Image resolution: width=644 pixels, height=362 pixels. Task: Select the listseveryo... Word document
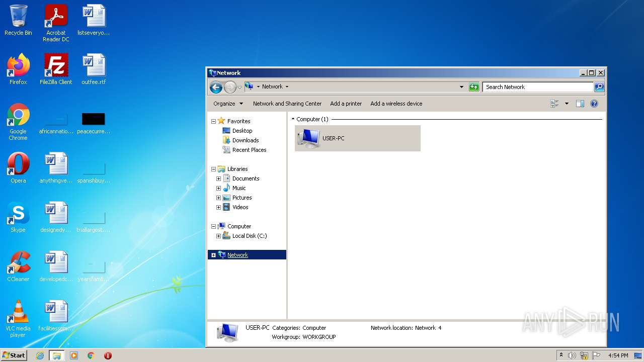[x=94, y=20]
